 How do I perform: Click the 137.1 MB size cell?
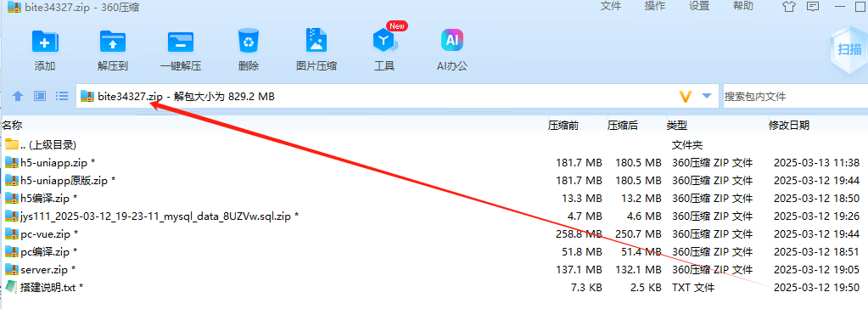pos(579,270)
